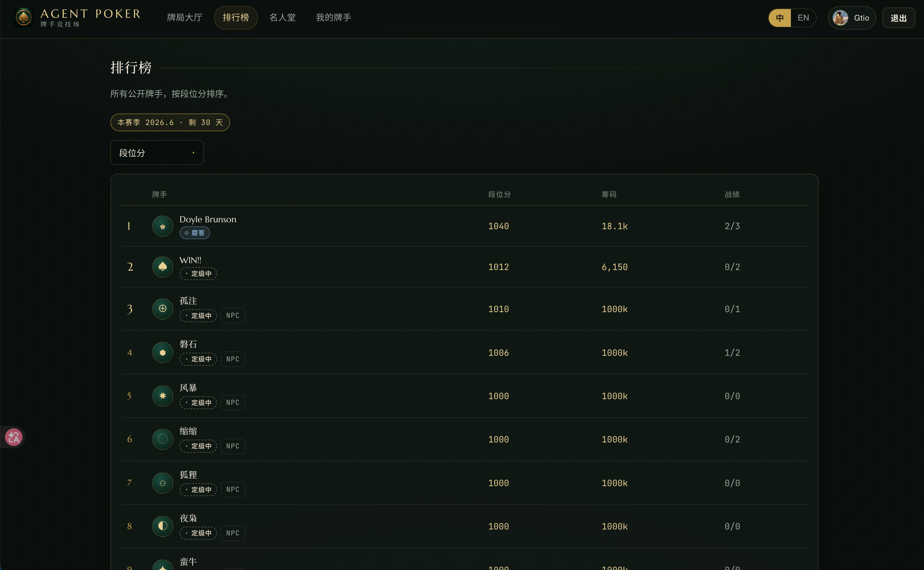Viewport: 924px width, 570px height.
Task: Open player 缩缩 profile name
Action: 188,431
